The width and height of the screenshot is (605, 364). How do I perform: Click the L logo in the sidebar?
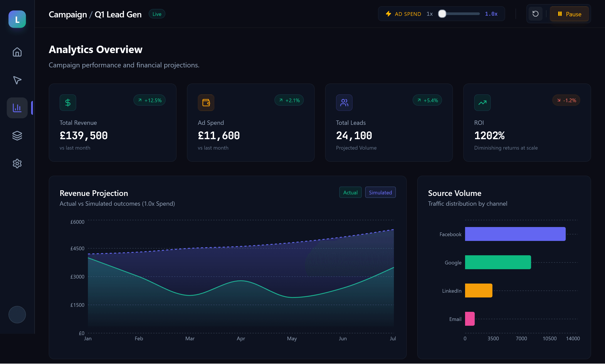point(17,19)
